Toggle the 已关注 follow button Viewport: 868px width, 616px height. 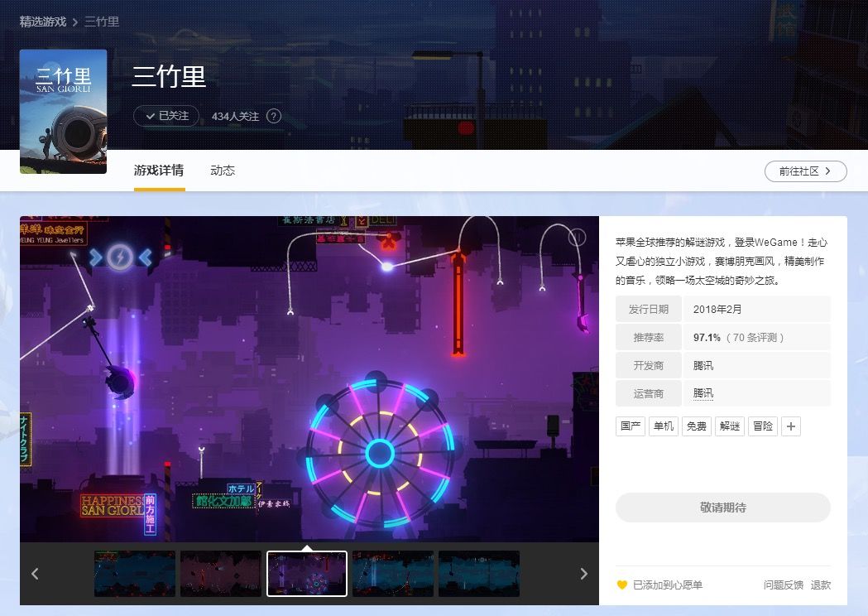pyautogui.click(x=166, y=116)
